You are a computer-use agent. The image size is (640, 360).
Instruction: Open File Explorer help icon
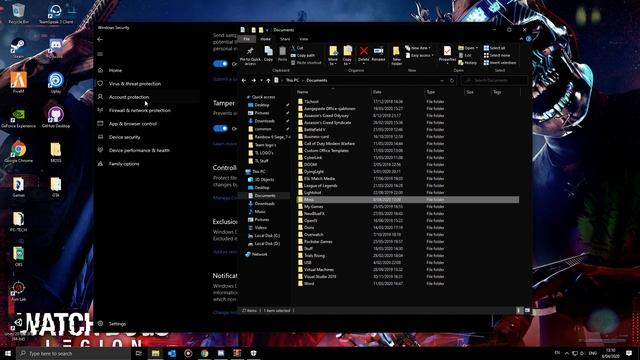(x=528, y=39)
